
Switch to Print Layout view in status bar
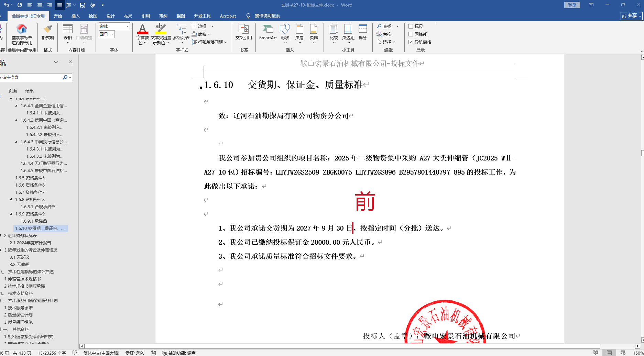[609, 353]
